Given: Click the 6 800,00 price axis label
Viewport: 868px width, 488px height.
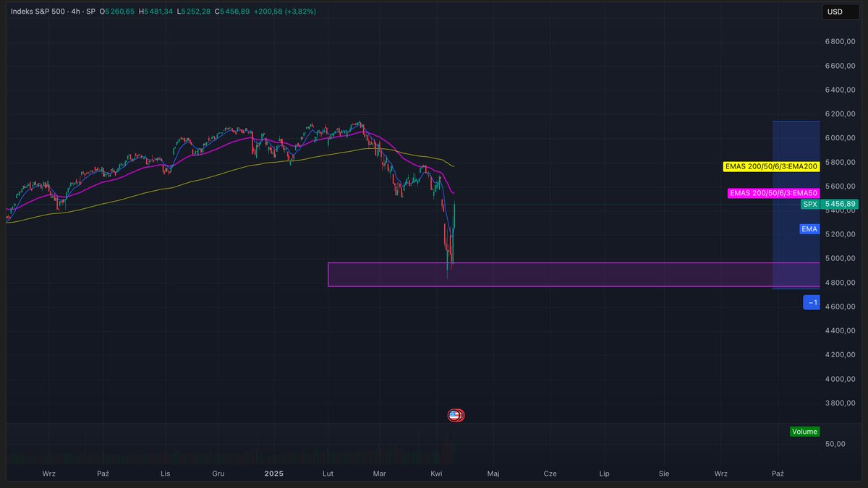Looking at the screenshot, I should [x=841, y=41].
